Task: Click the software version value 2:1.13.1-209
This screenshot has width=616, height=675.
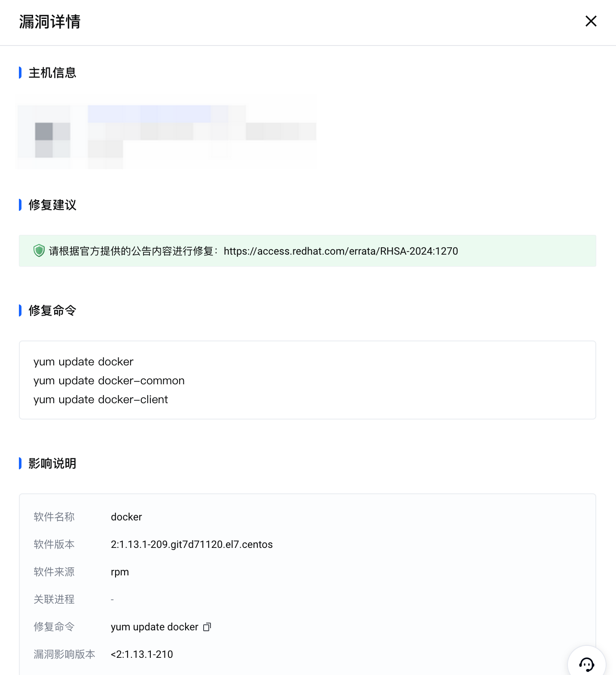Action: [192, 544]
